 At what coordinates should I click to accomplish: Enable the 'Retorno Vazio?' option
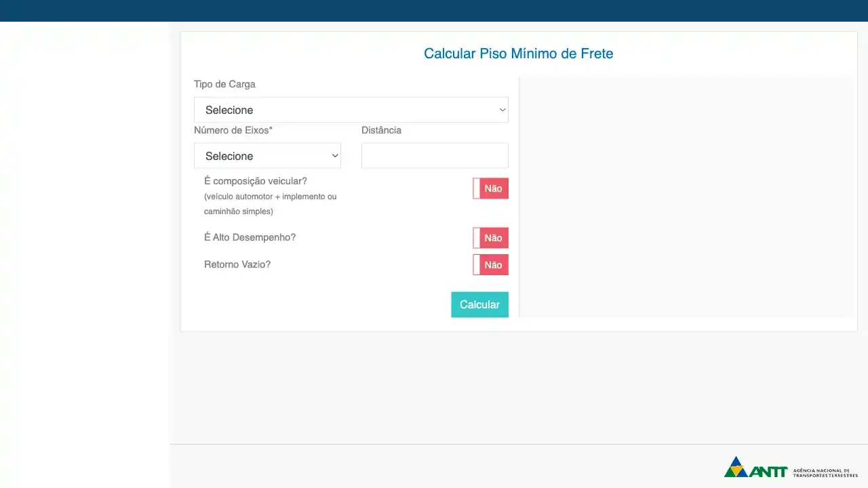coord(490,265)
